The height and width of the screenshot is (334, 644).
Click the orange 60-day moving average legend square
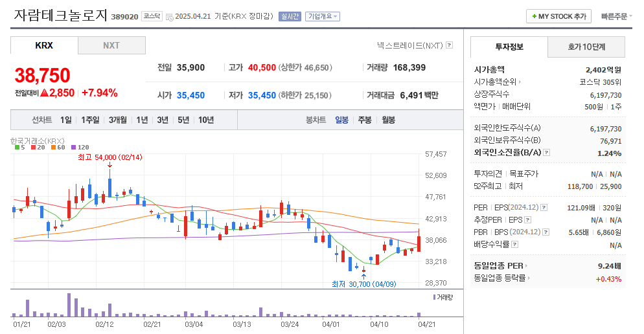click(53, 148)
